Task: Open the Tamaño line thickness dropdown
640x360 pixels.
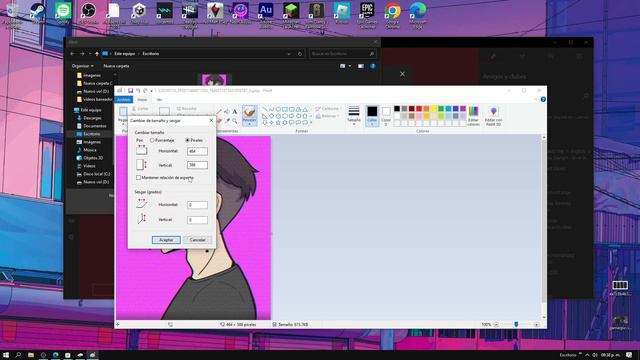Action: (354, 116)
